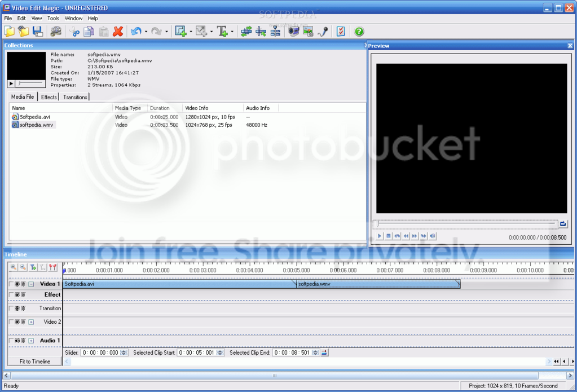Open the Edit menu

[21, 18]
